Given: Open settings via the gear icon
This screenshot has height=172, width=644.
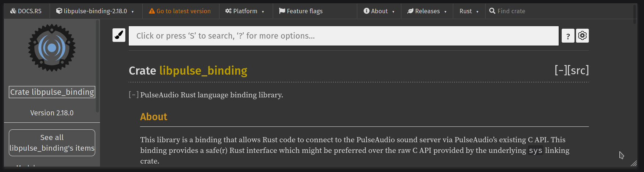Looking at the screenshot, I should (582, 36).
